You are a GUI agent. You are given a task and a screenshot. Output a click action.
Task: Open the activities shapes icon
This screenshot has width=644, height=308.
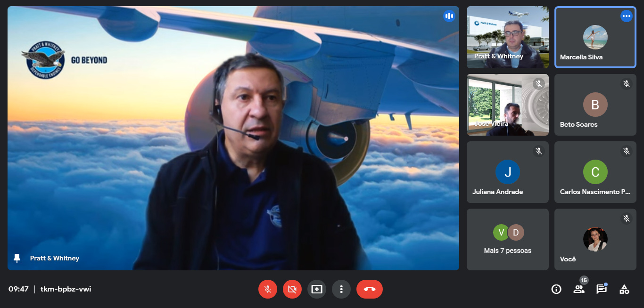coord(624,289)
